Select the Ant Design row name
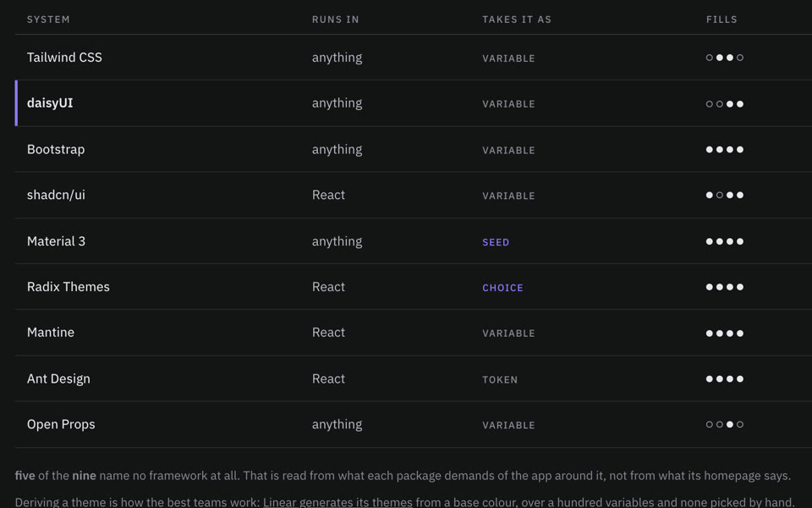The height and width of the screenshot is (508, 812). (58, 378)
